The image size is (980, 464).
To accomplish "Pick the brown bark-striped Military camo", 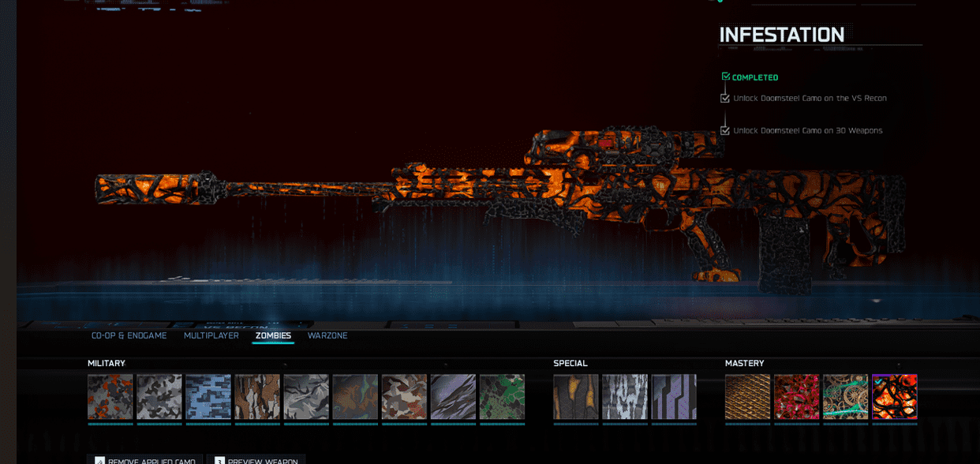I will (257, 396).
